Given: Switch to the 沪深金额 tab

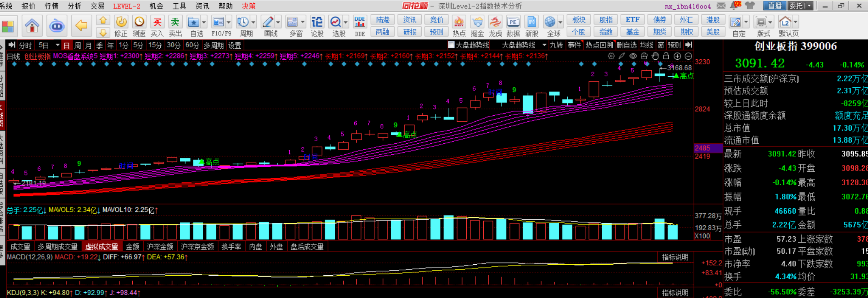Looking at the screenshot, I should coord(160,246).
